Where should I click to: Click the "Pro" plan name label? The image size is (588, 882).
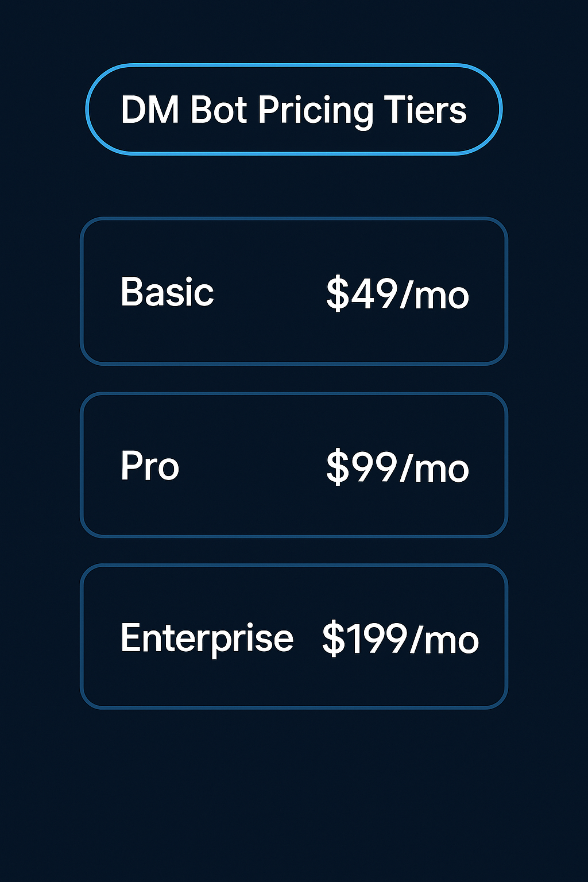coord(150,466)
